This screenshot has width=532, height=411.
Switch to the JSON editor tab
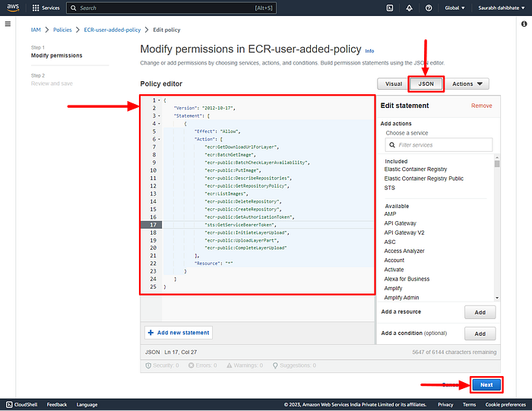tap(426, 84)
